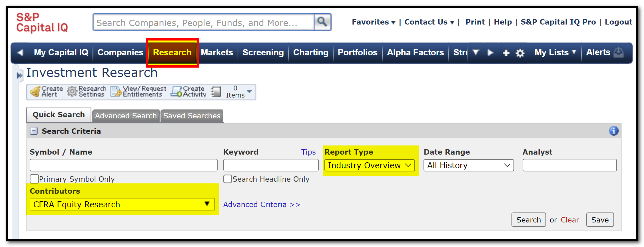Switch to Saved Searches tab

click(192, 116)
